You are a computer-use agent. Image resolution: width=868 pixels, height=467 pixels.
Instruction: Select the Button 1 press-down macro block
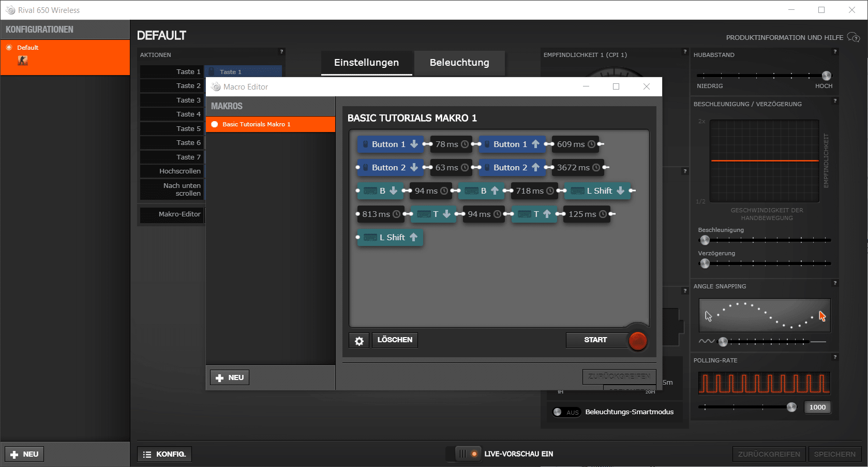point(390,144)
